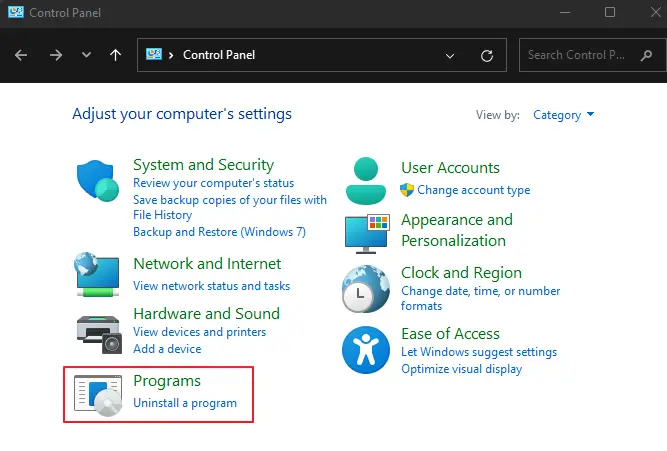Click the Hardware and Sound printer icon
The width and height of the screenshot is (667, 451).
click(x=99, y=334)
